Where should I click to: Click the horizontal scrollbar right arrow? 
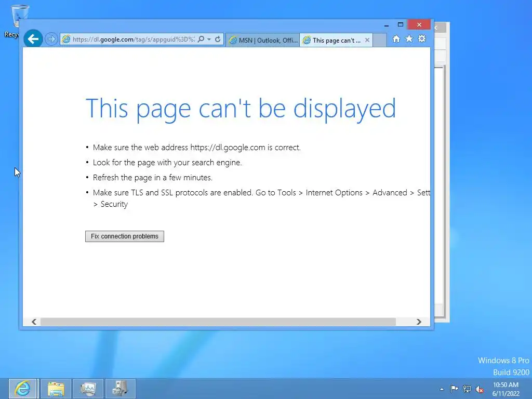click(x=419, y=322)
